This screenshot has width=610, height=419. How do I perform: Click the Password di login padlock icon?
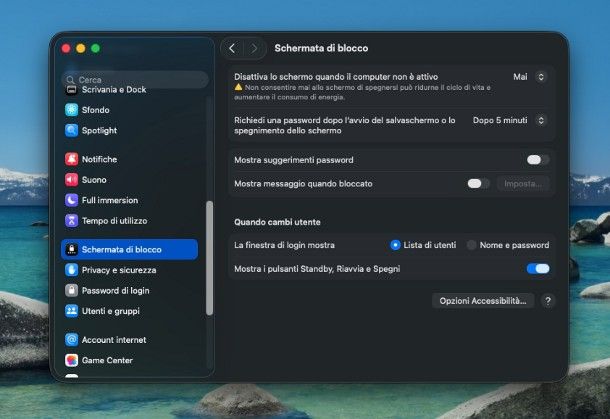click(72, 291)
